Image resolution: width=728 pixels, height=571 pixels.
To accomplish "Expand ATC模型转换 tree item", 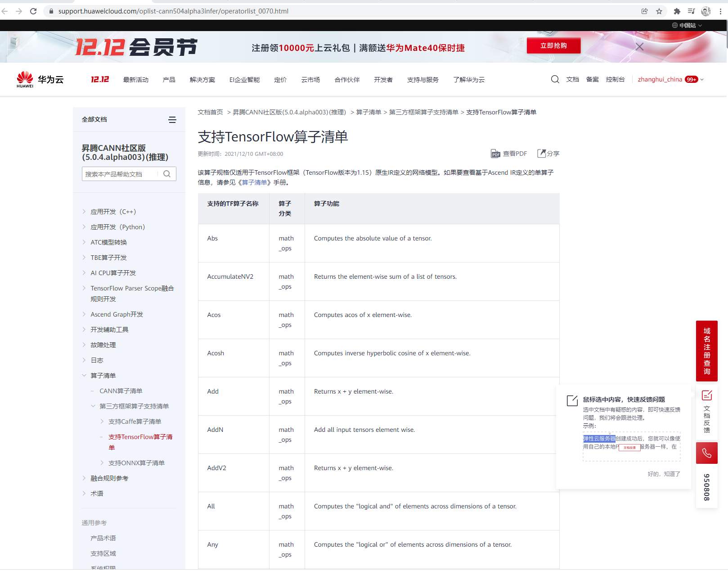I will (x=84, y=242).
